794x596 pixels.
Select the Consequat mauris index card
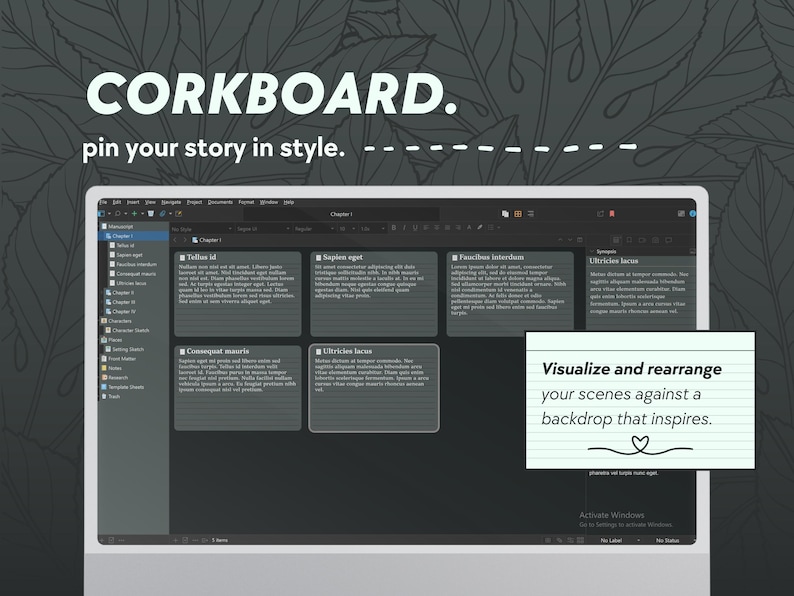click(x=237, y=388)
